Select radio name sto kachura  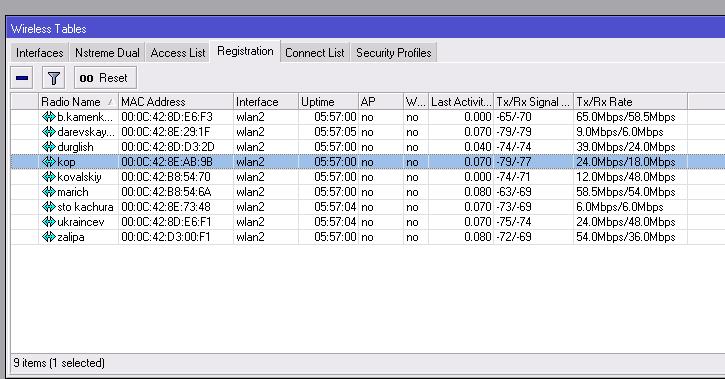(85, 207)
